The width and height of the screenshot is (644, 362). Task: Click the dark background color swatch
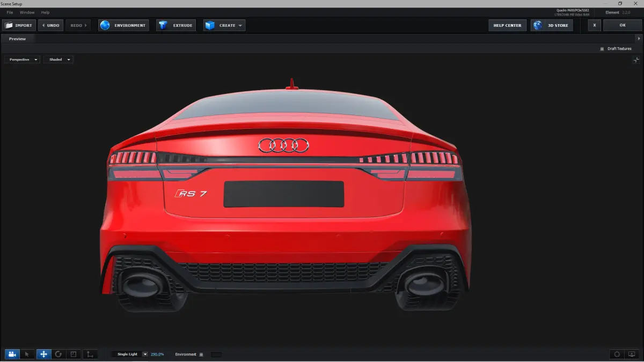pyautogui.click(x=216, y=354)
